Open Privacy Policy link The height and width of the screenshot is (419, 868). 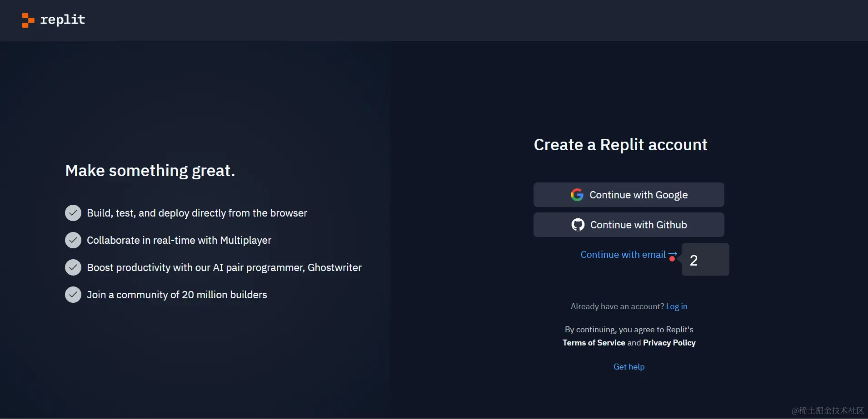(x=669, y=343)
